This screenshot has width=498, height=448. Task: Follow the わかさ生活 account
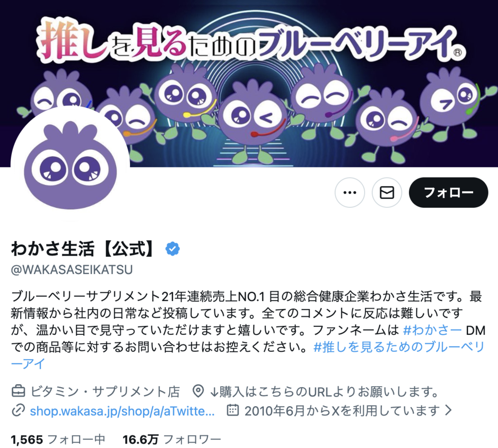[x=448, y=192]
